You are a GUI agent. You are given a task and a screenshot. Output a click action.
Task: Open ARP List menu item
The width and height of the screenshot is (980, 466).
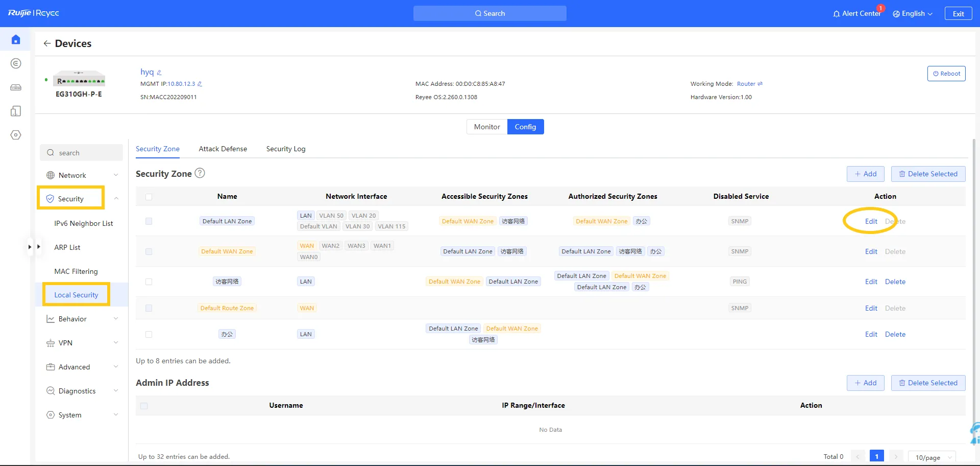click(x=67, y=247)
